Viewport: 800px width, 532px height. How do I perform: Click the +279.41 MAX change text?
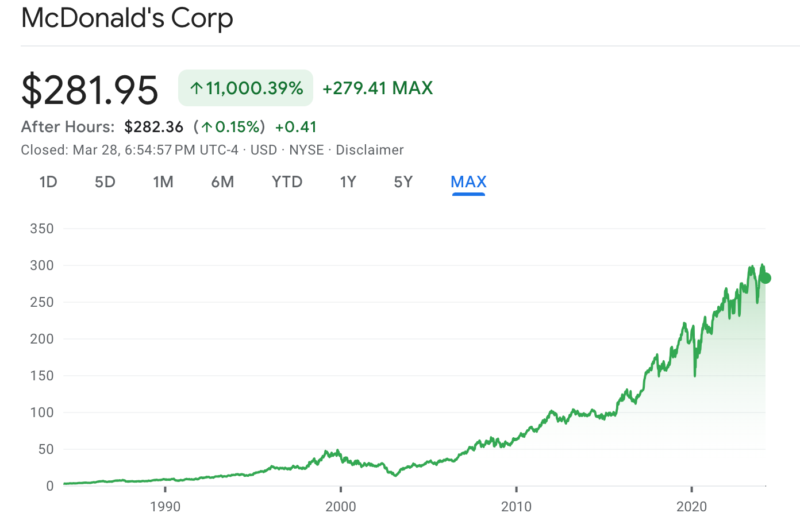click(x=378, y=88)
